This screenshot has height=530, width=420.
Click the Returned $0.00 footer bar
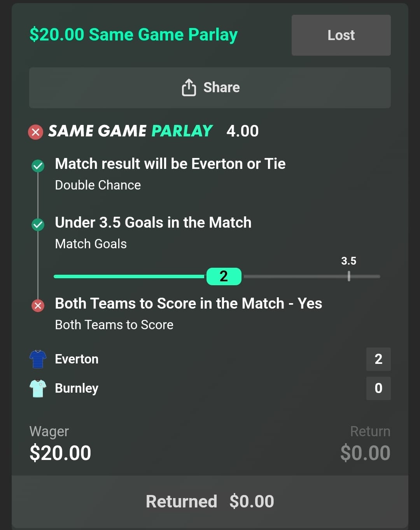click(210, 501)
